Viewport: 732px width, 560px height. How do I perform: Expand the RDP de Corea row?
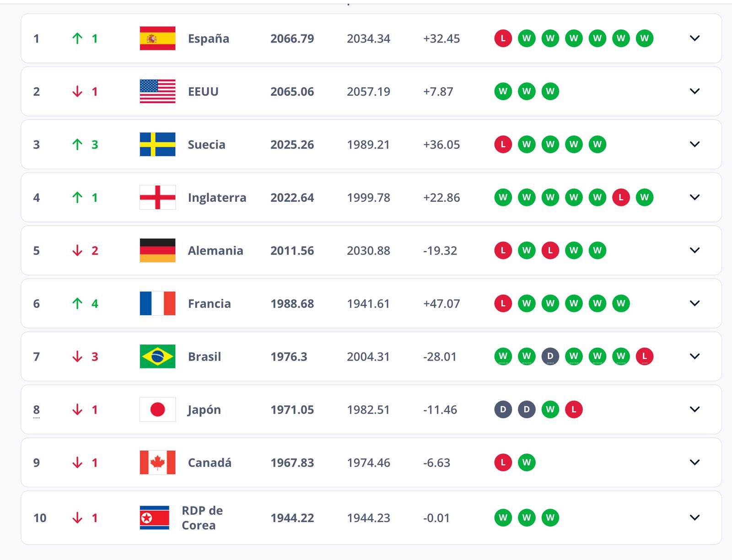pyautogui.click(x=694, y=517)
